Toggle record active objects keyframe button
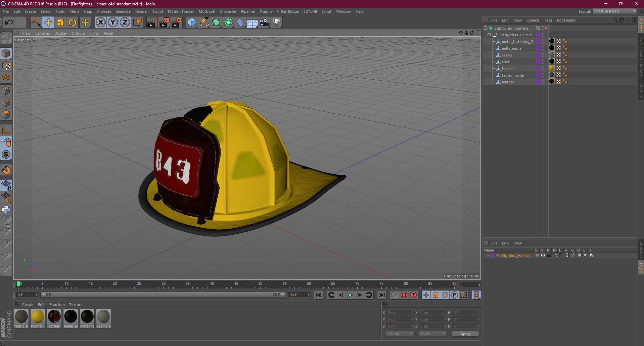 point(395,295)
